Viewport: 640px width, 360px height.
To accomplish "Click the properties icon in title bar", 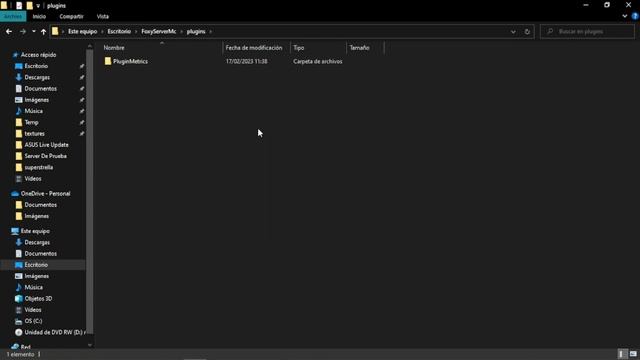I will (x=19, y=6).
